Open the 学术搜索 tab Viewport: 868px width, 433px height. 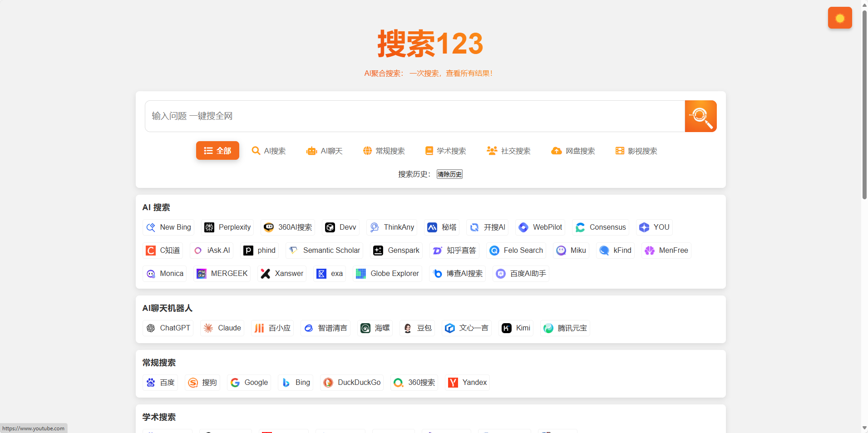(445, 151)
